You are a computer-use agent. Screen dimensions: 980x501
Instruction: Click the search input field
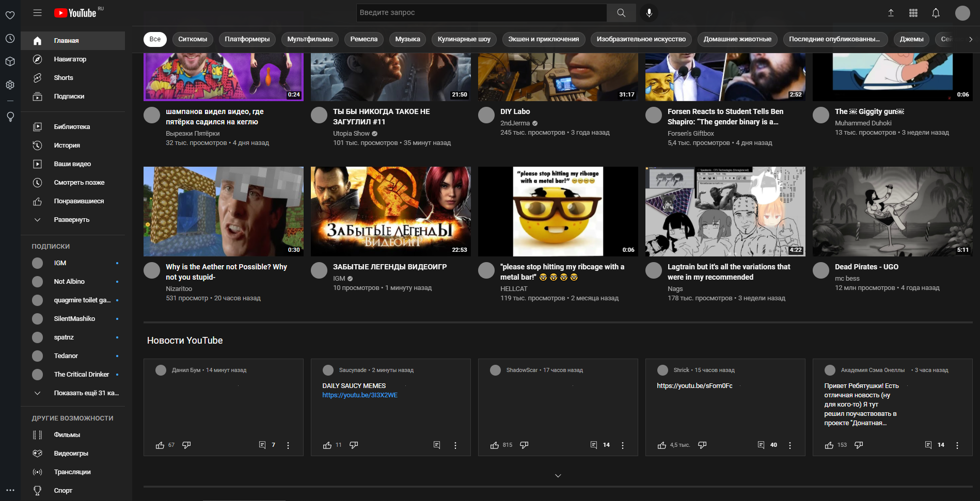481,13
